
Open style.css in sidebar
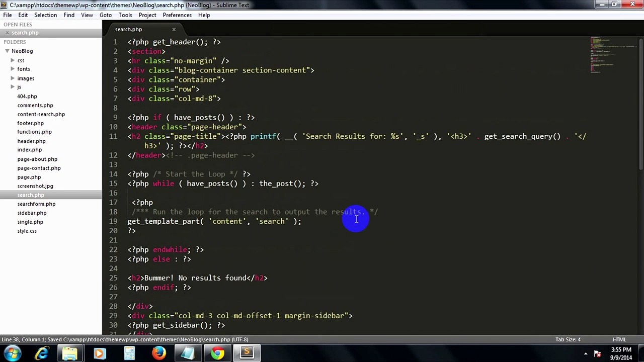[x=27, y=231]
